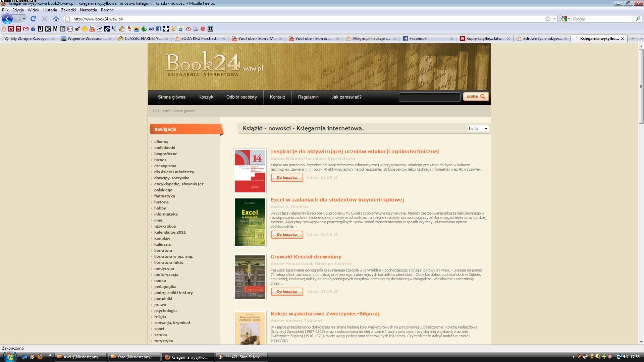Click the bookstore search input field
Image resolution: width=644 pixels, height=362 pixels.
tap(429, 97)
